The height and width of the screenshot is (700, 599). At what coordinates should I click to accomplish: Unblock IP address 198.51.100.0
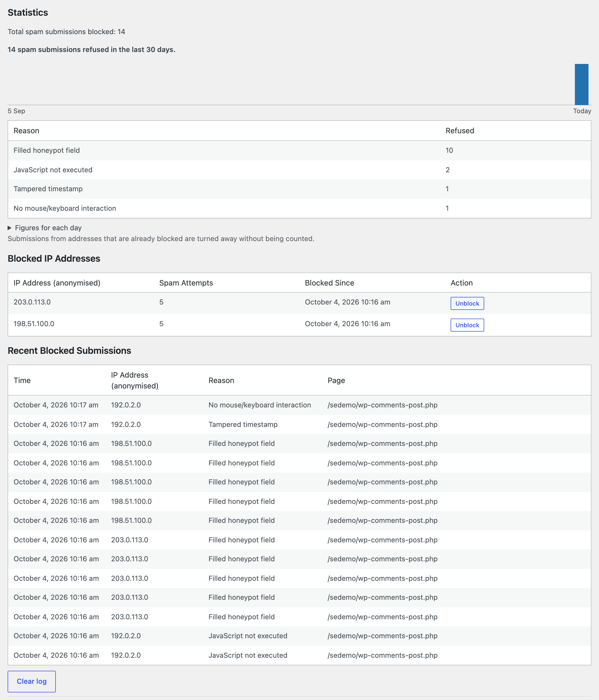click(467, 325)
